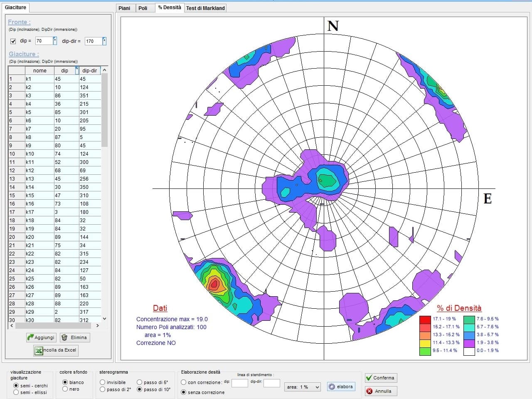Select invisibile stereogramma option

tap(102, 382)
